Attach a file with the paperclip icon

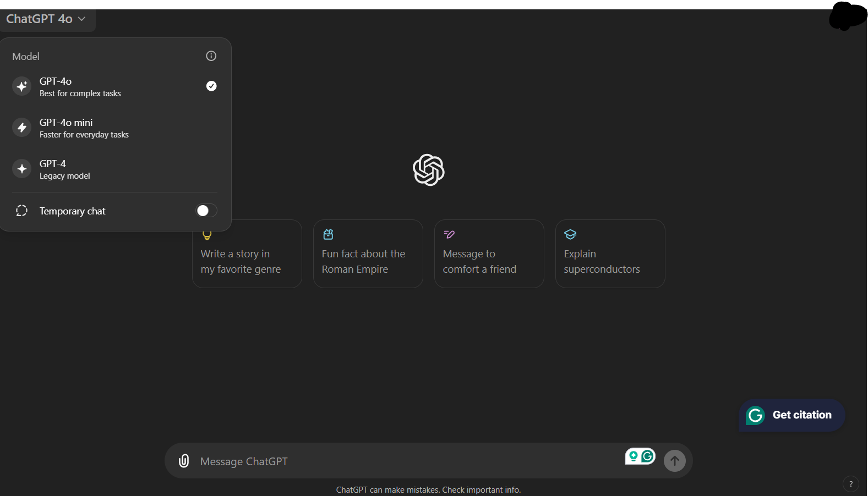(184, 461)
